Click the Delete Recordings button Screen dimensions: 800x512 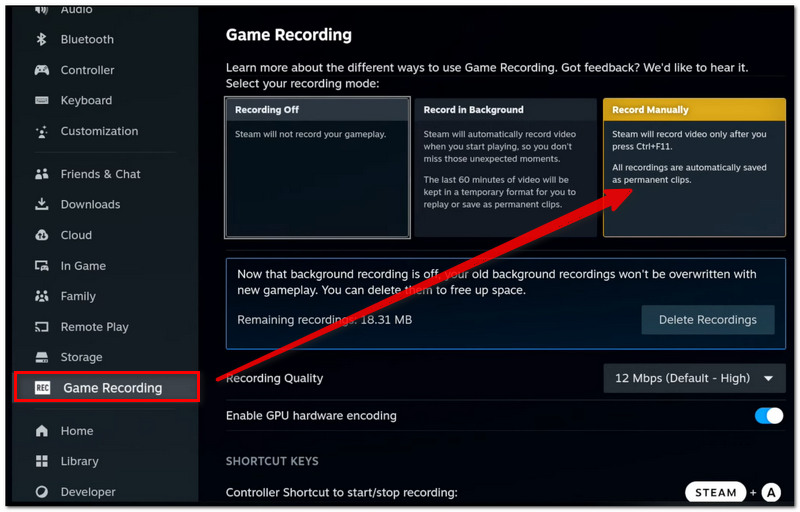point(708,320)
